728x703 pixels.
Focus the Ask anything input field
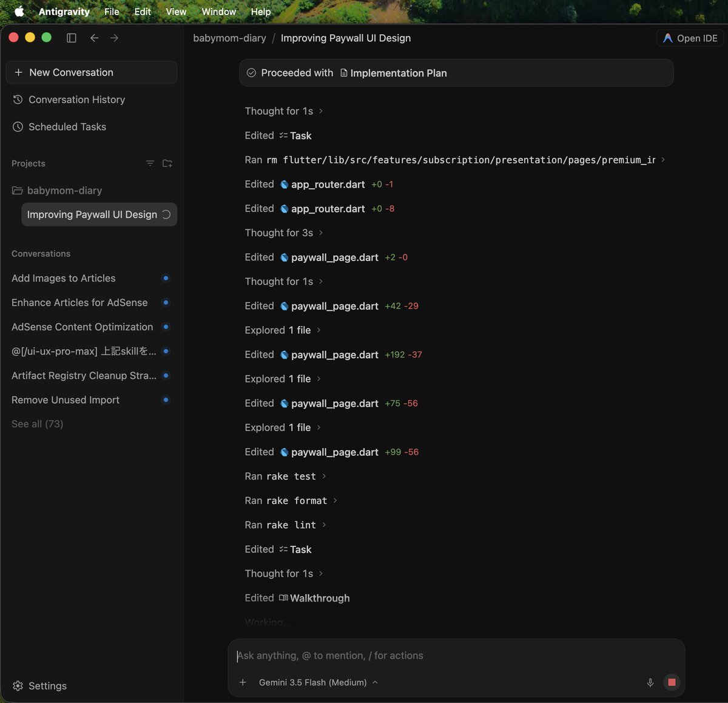[456, 656]
